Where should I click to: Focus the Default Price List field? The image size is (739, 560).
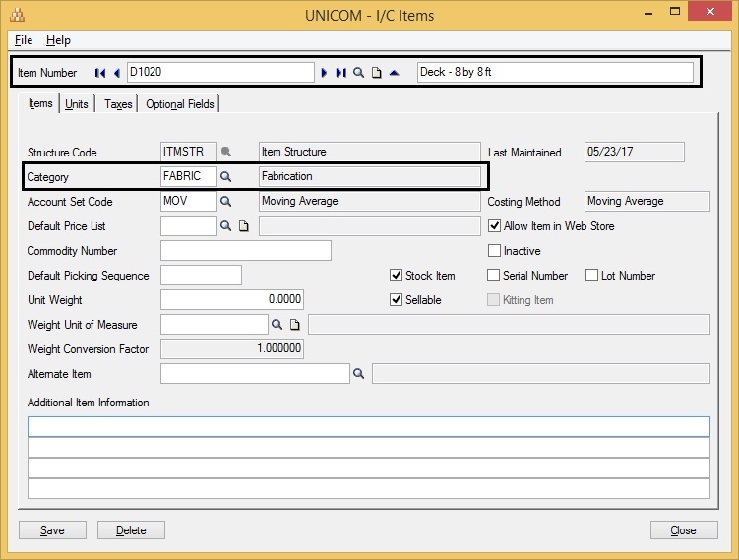click(189, 225)
